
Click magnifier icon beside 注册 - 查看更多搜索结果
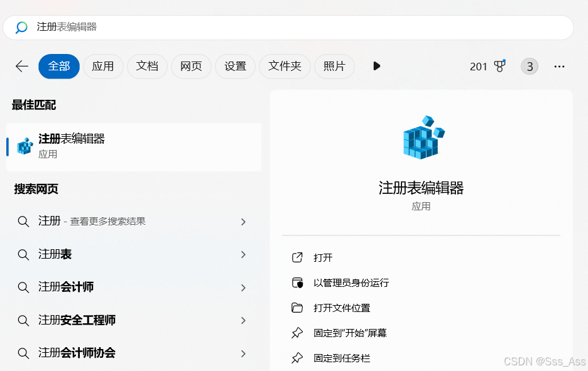[23, 222]
